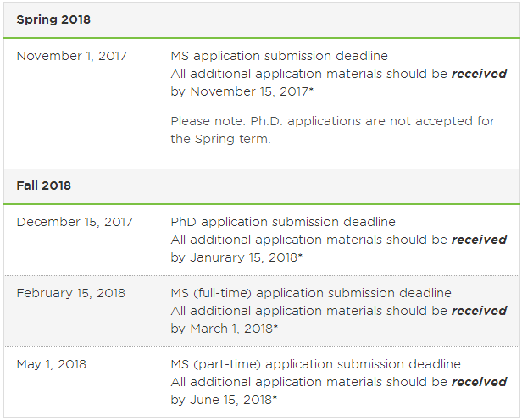Click the 'by Janurary 15, 2018*' text
The image size is (522, 420).
pos(236,257)
